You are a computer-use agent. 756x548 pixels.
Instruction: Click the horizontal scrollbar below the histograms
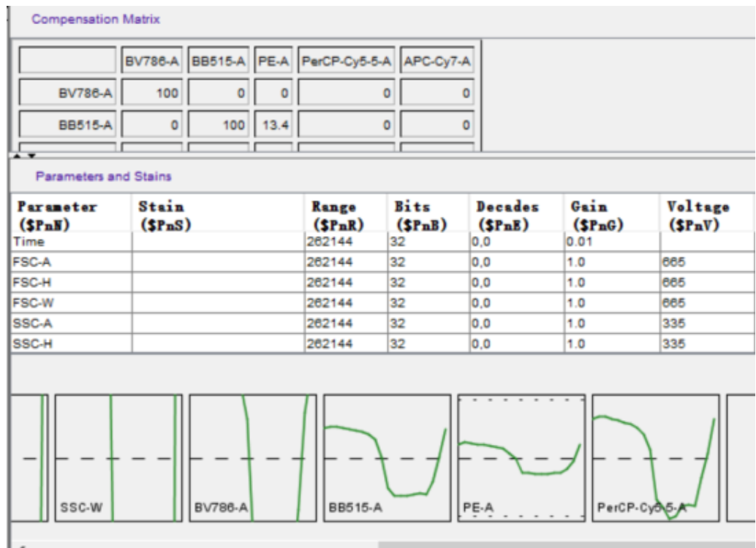point(567,544)
